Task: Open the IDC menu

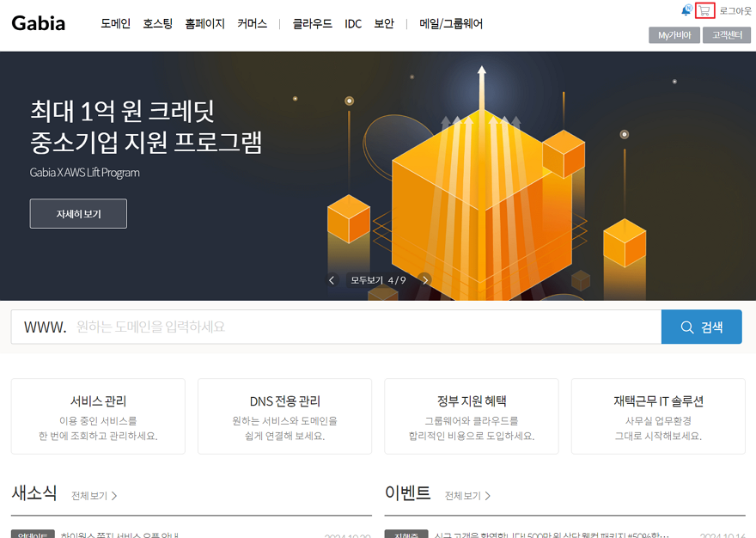Action: click(353, 24)
